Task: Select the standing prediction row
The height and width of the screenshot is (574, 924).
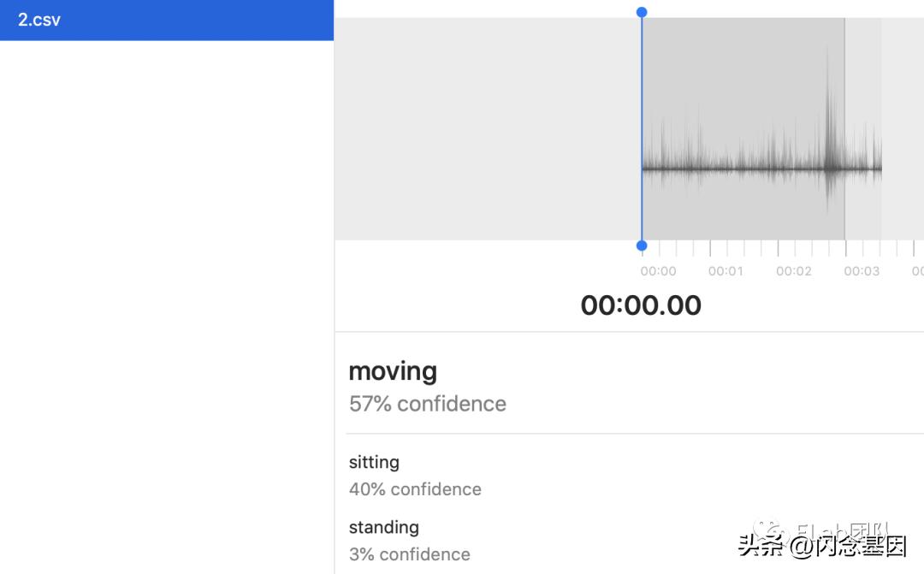Action: tap(383, 527)
